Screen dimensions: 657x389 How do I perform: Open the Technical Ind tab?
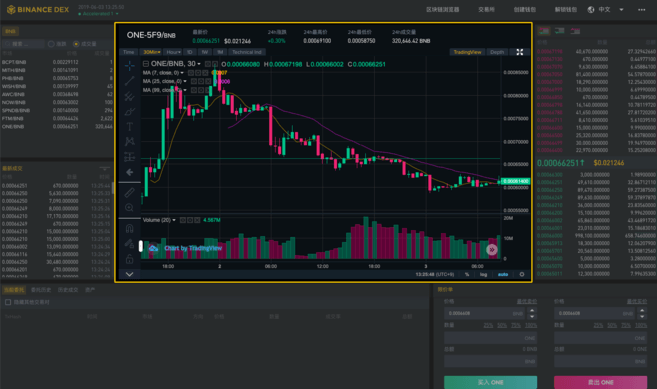pyautogui.click(x=247, y=52)
